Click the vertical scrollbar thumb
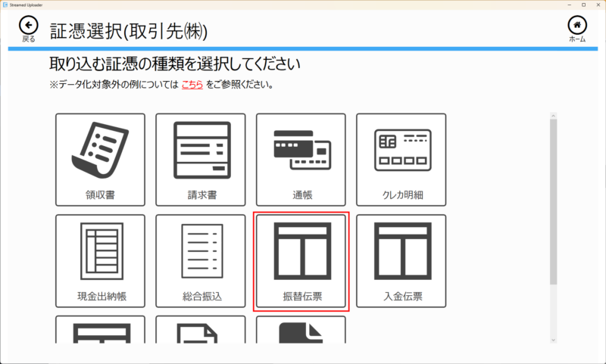Viewport: 606px width, 364px height. pos(554,202)
